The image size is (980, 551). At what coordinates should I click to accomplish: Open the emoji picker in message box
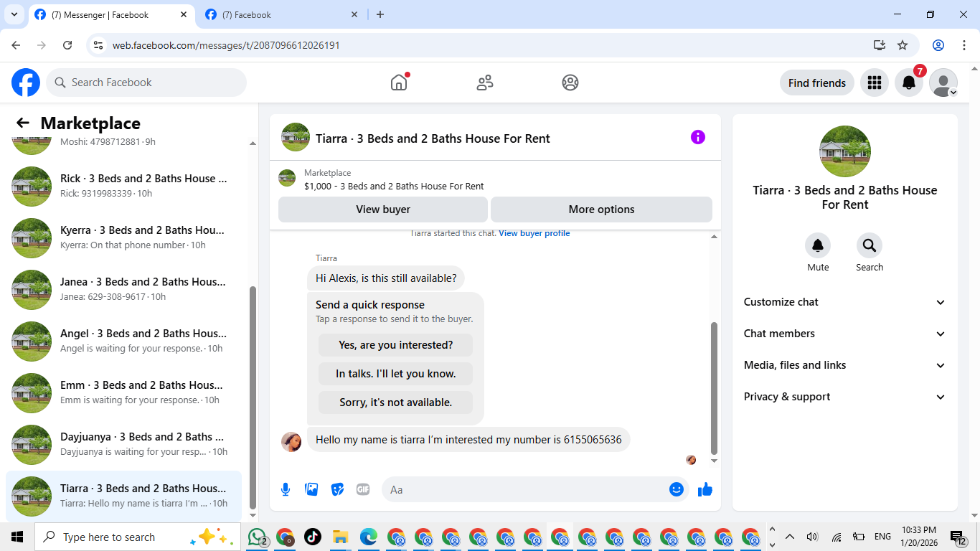point(677,489)
